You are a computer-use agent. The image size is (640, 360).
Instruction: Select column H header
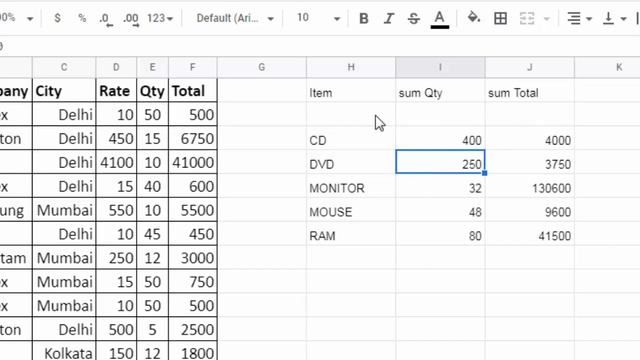(x=351, y=67)
